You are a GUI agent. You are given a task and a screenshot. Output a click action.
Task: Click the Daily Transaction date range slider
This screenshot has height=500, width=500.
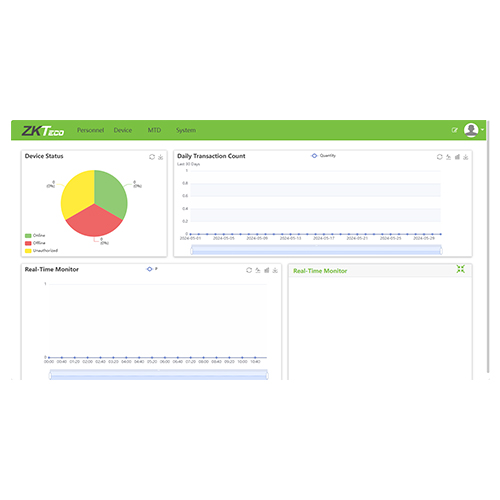tap(316, 250)
